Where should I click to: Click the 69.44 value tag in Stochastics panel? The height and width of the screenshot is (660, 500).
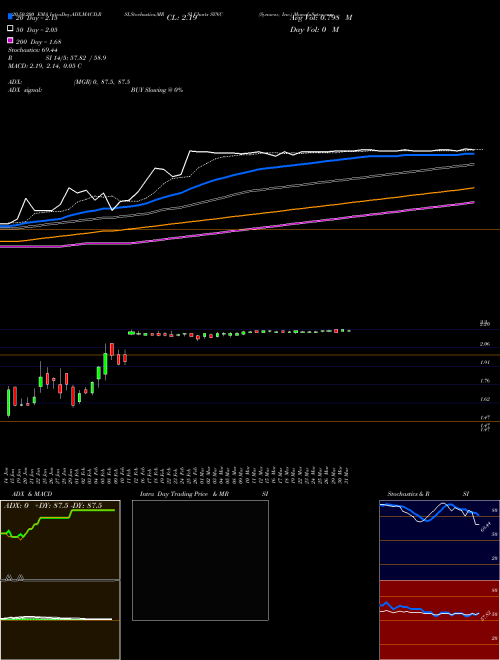pyautogui.click(x=486, y=527)
